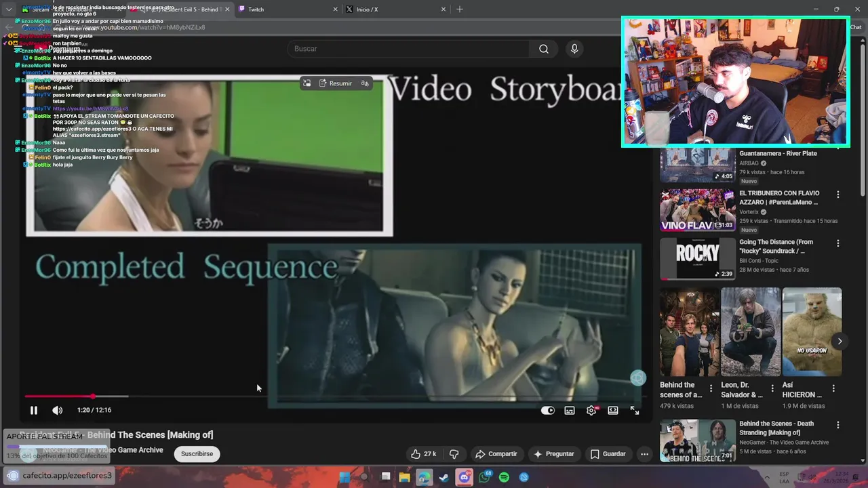Click the Preguntar button
868x488 pixels.
(x=554, y=454)
